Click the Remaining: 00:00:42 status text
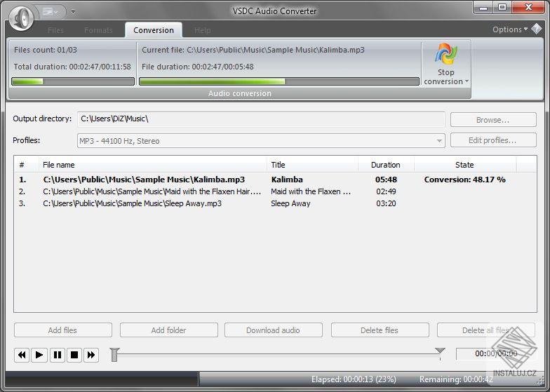Viewport: 550px width, 392px height. (x=456, y=379)
